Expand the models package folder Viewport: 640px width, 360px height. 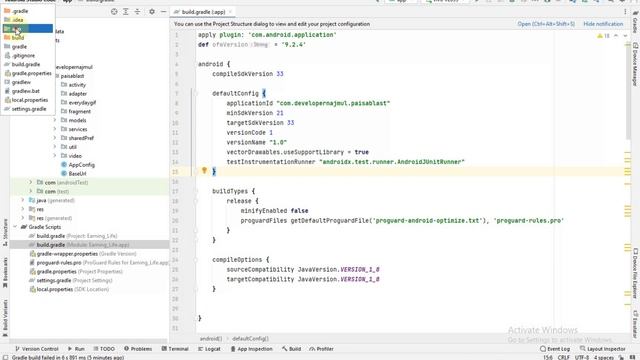[x=55, y=120]
